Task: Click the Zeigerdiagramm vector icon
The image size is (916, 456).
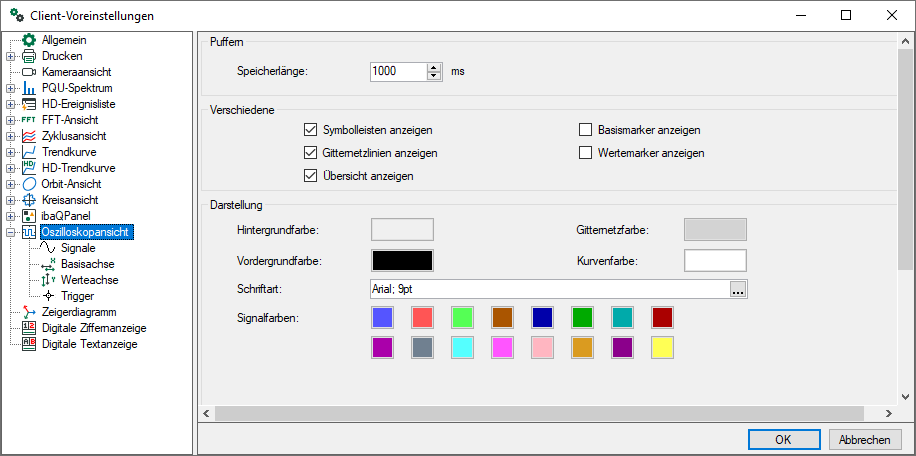Action: (29, 312)
